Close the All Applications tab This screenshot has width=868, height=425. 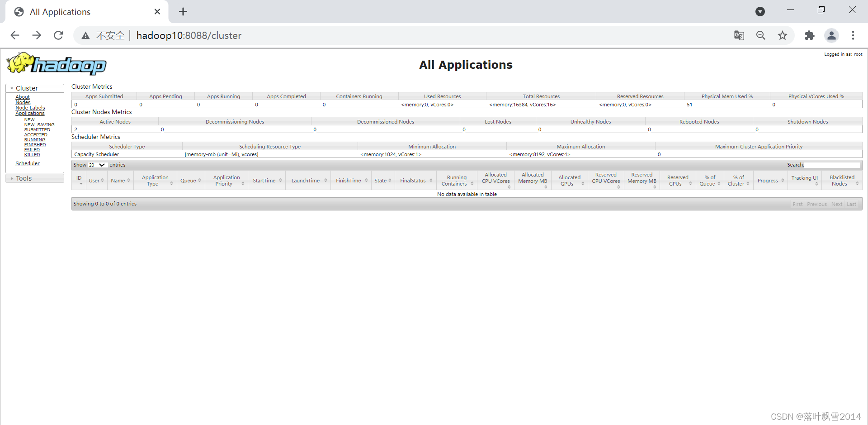tap(157, 12)
